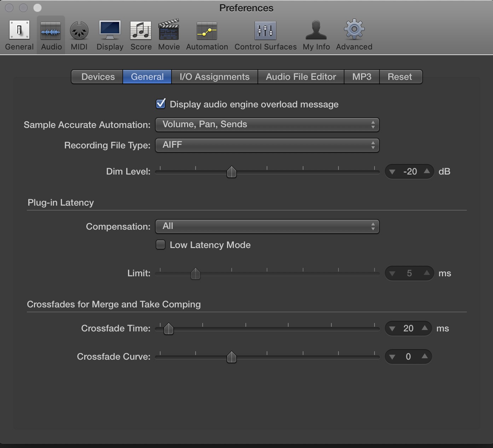Open the plug-in latency Compensation dropdown
Image resolution: width=493 pixels, height=448 pixels.
(x=267, y=226)
